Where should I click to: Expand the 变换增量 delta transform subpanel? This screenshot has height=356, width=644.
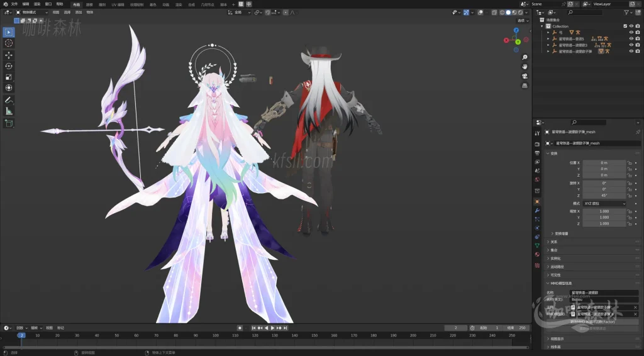[x=562, y=233]
